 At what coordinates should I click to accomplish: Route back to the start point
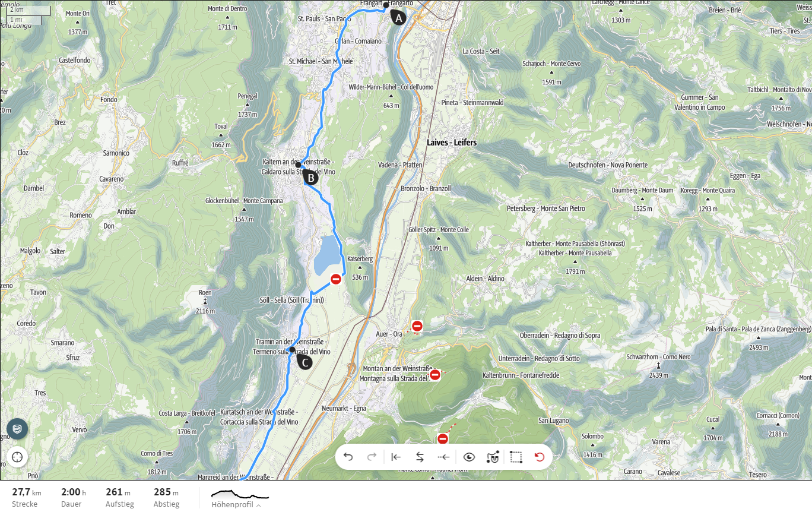[396, 457]
